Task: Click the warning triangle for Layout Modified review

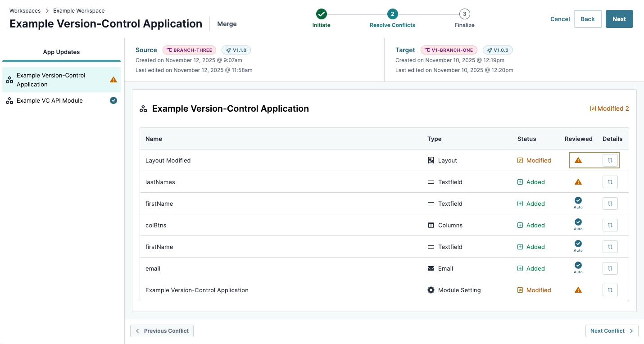Action: 578,160
